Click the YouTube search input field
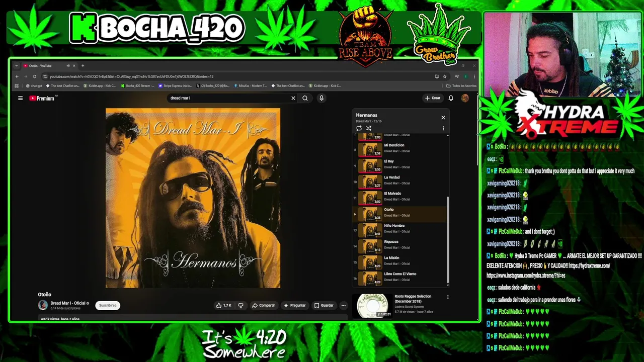 click(229, 98)
